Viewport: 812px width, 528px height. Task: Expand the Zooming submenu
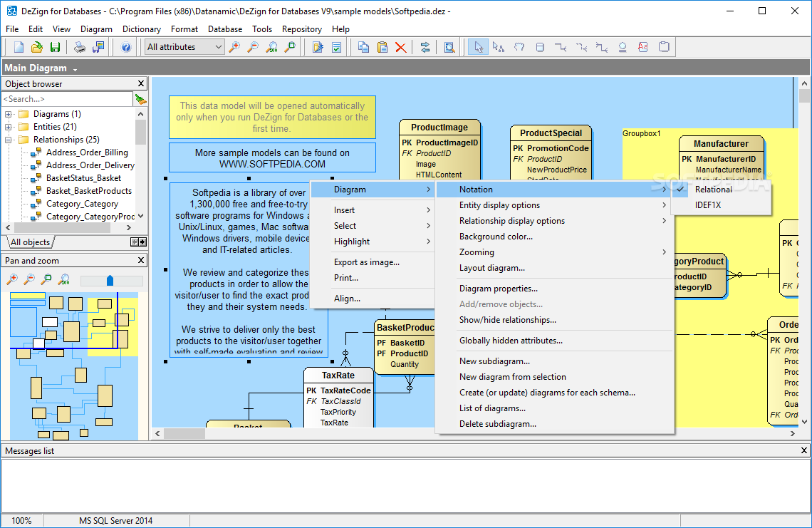[x=555, y=252]
